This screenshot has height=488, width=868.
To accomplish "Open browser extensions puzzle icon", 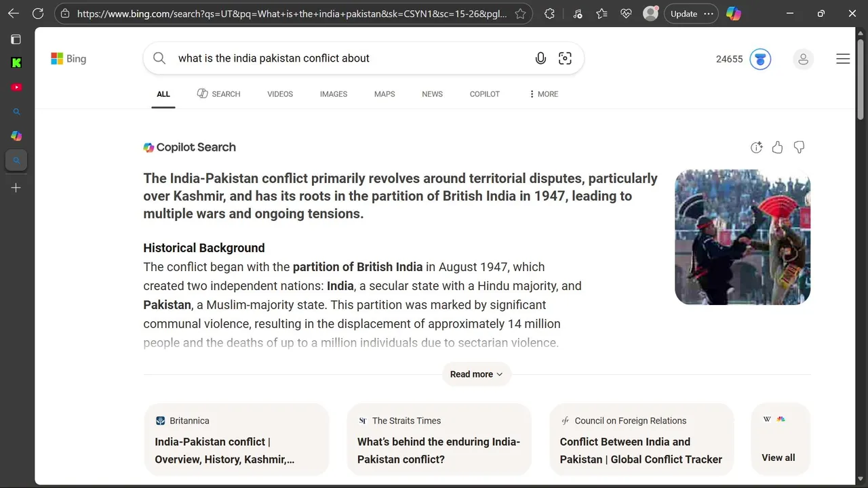I will (x=549, y=14).
